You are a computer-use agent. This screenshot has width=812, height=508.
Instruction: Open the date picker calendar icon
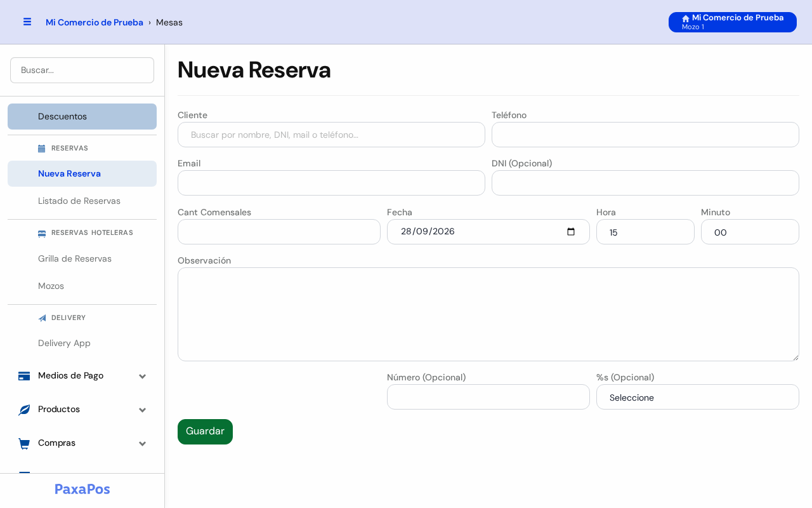(x=571, y=232)
